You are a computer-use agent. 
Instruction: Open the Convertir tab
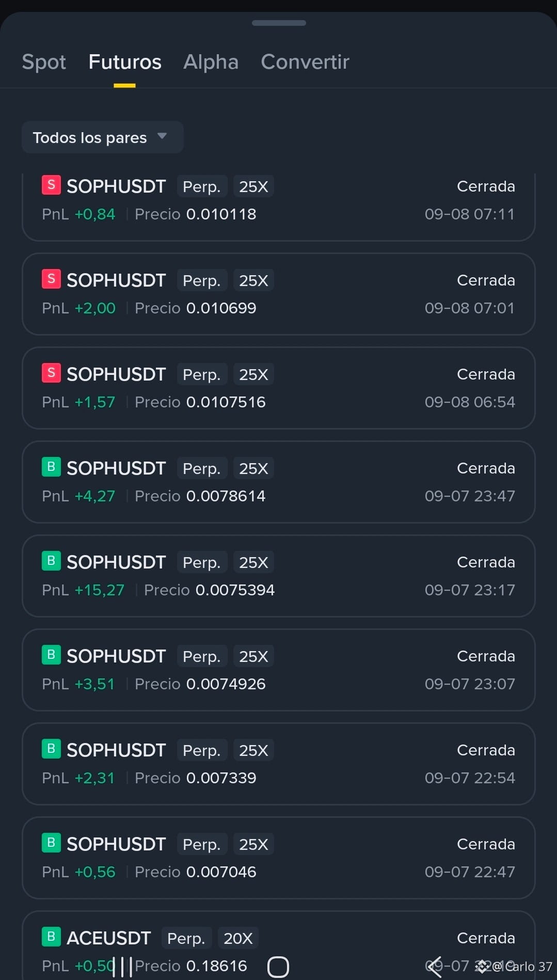click(x=305, y=62)
